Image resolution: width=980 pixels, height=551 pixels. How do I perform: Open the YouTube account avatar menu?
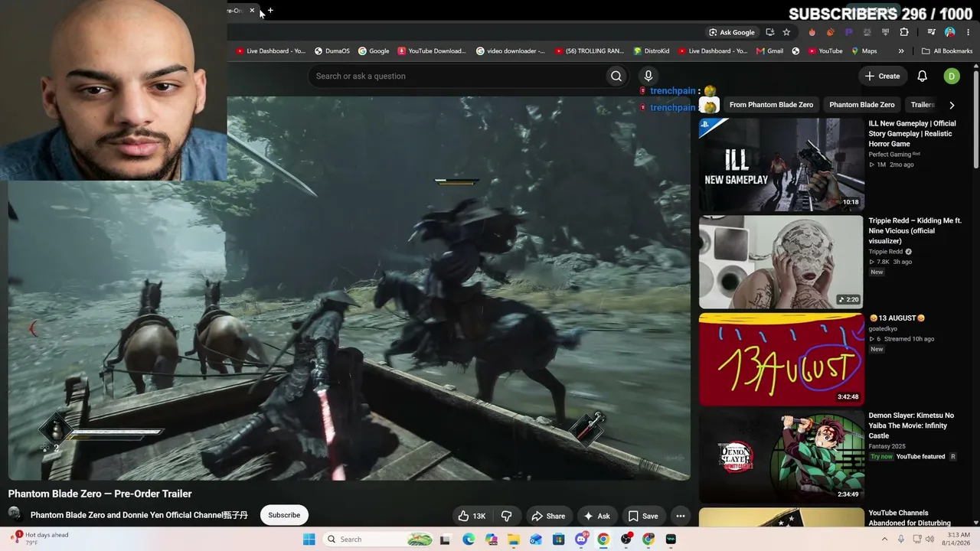(x=951, y=76)
